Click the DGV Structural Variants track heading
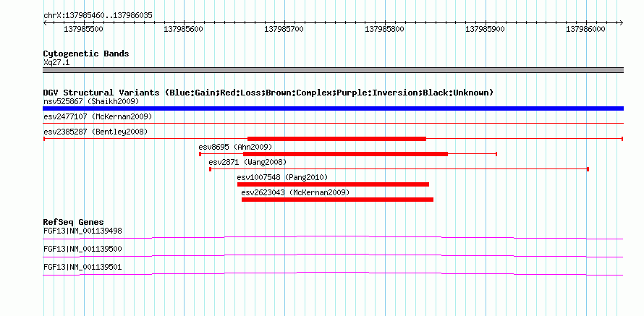This screenshot has width=644, height=316. click(x=268, y=93)
